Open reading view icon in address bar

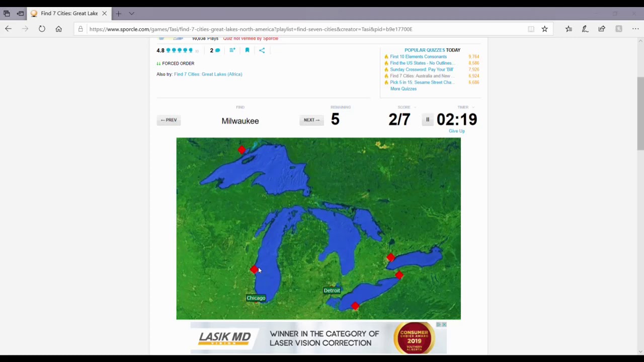(531, 29)
